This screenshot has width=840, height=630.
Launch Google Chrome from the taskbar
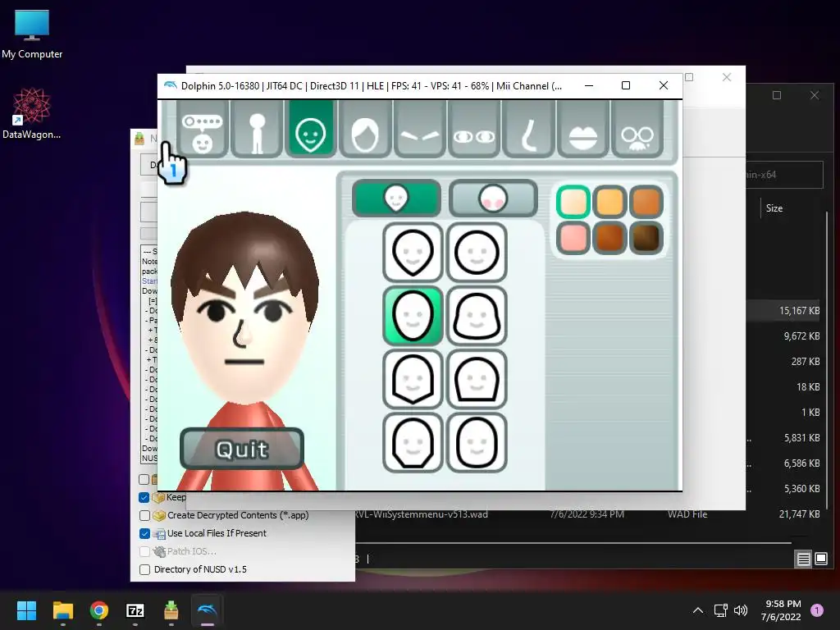[x=99, y=610]
